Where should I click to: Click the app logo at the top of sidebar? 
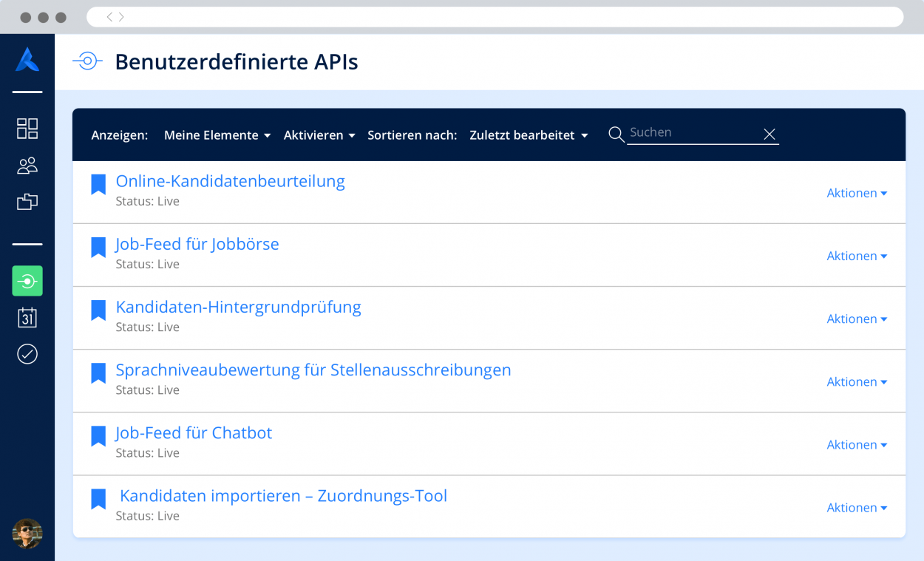[27, 59]
